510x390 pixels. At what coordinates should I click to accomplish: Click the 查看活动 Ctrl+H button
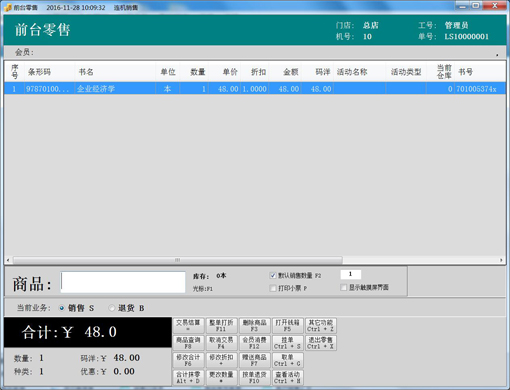pos(287,377)
